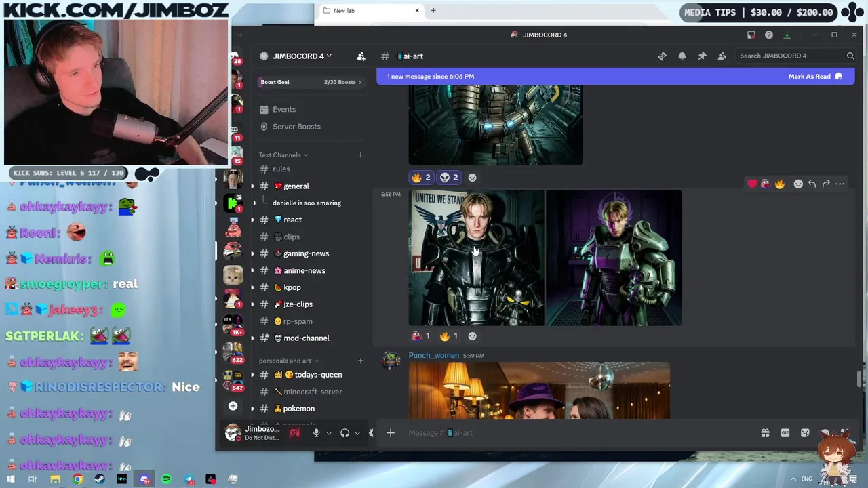Open the clips channel

pyautogui.click(x=292, y=237)
